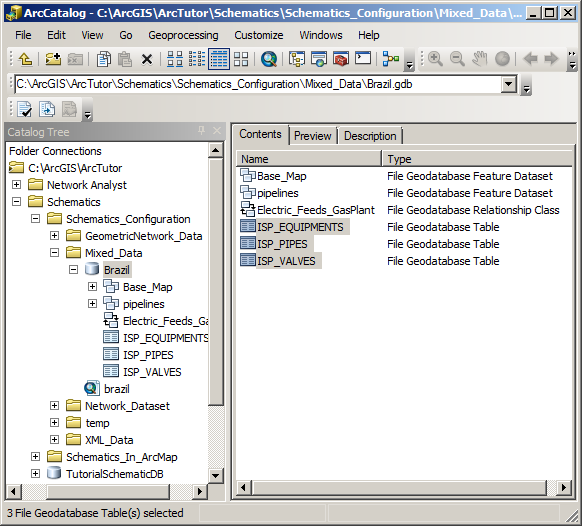
Task: Toggle the Catalog Tree window icon
Action: 297,59
